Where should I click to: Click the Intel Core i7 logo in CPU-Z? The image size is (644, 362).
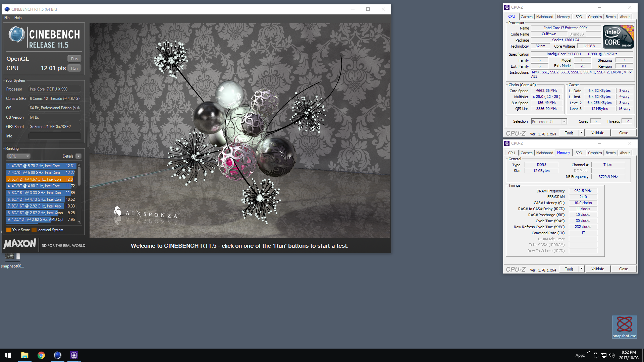point(618,37)
